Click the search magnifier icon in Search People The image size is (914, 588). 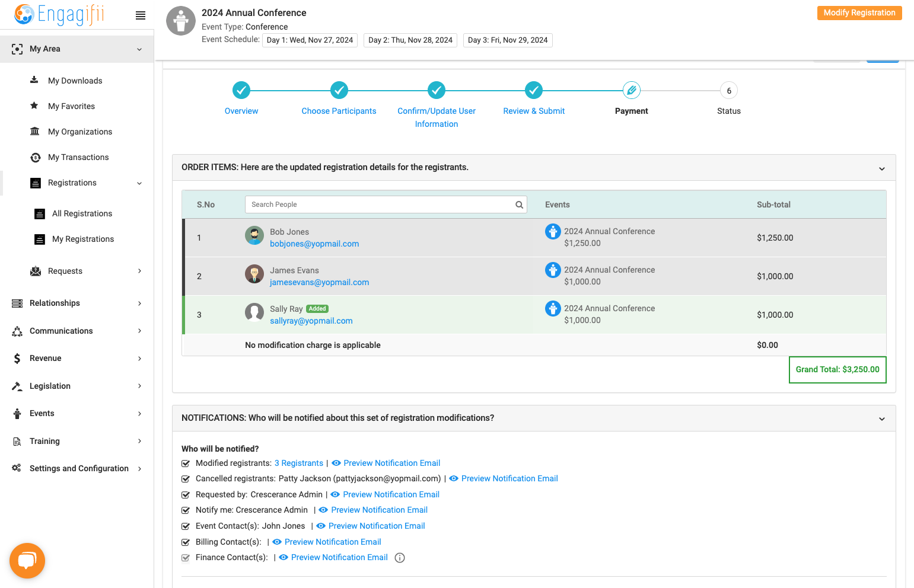[x=519, y=204]
